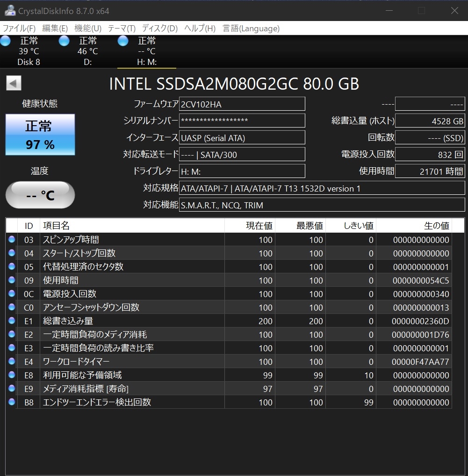Click the ID column header
This screenshot has height=476, width=468.
coord(29,226)
